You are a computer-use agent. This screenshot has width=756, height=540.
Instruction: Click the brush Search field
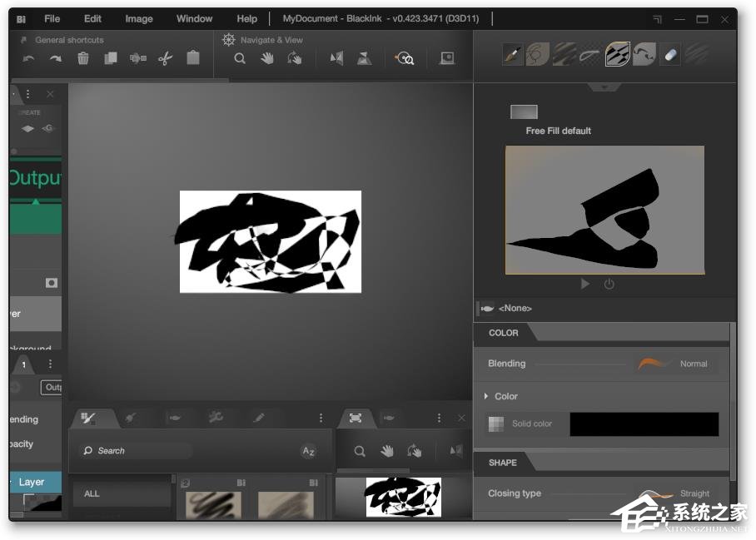pos(137,451)
